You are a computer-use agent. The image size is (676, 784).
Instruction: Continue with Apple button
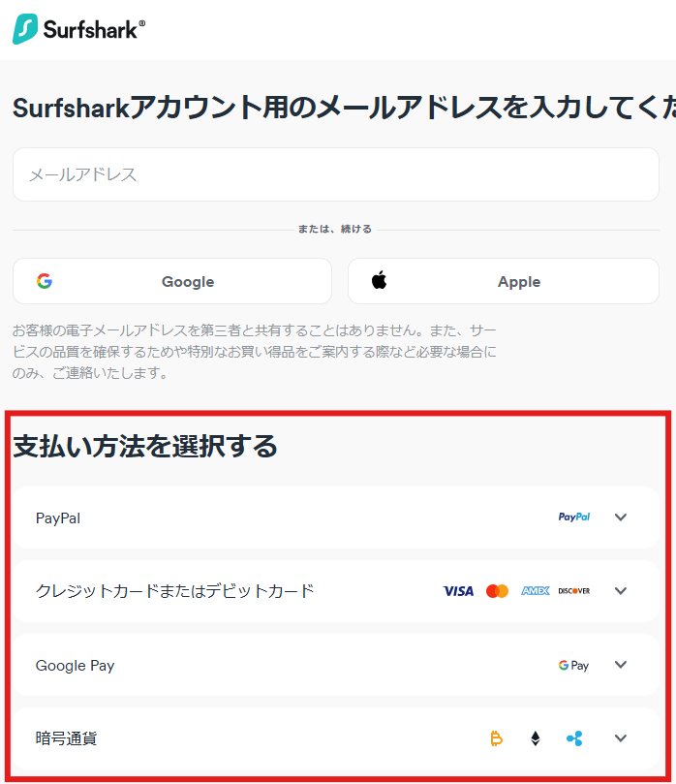pyautogui.click(x=504, y=282)
